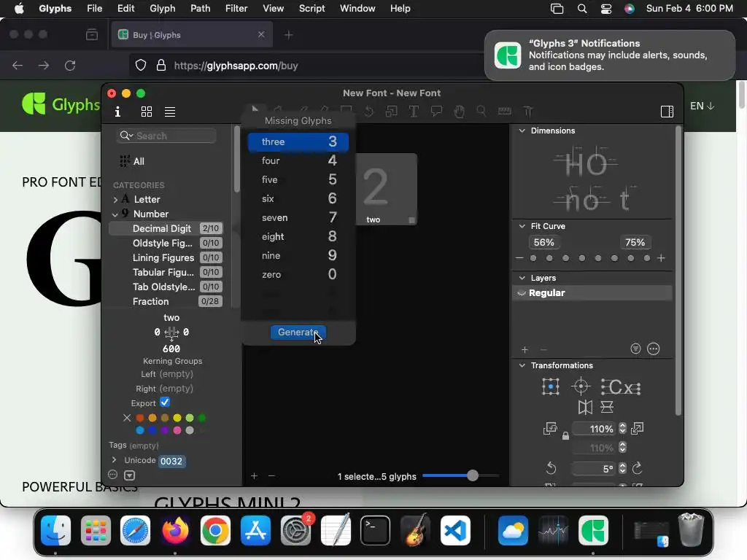The height and width of the screenshot is (560, 747).
Task: Pick the red color label swatch
Action: 140,418
